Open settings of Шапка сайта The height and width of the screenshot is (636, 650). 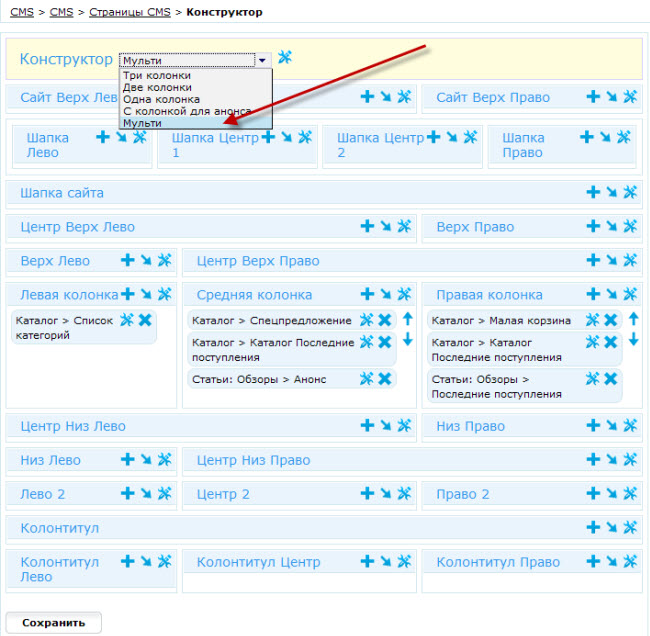630,192
